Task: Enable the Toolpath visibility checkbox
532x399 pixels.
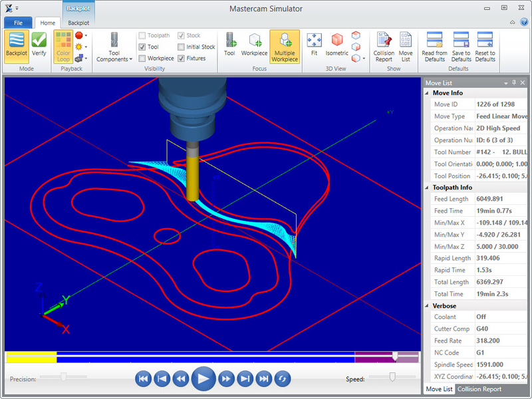Action: click(142, 36)
